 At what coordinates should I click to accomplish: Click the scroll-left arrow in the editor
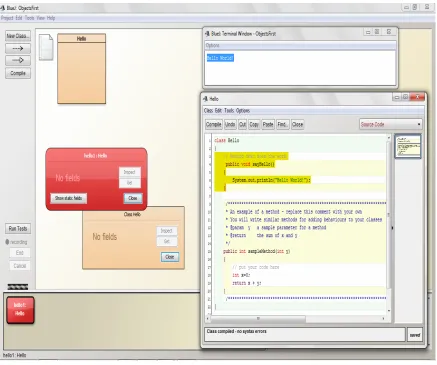[x=208, y=319]
